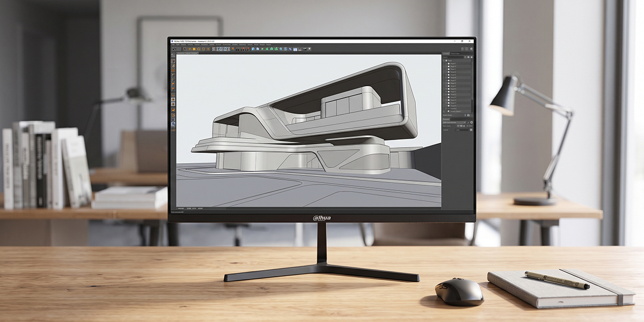Activate the orange Scale square tool
This screenshot has width=644, height=322.
point(194,49)
